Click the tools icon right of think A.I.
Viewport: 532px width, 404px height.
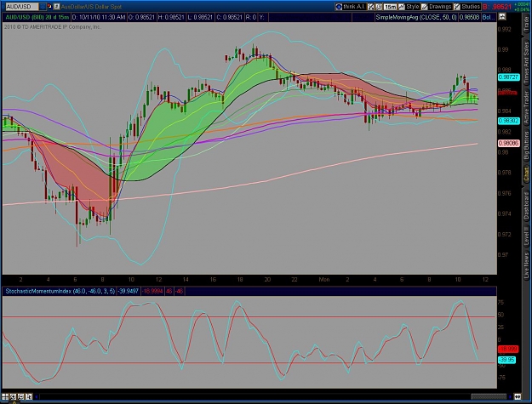click(371, 7)
